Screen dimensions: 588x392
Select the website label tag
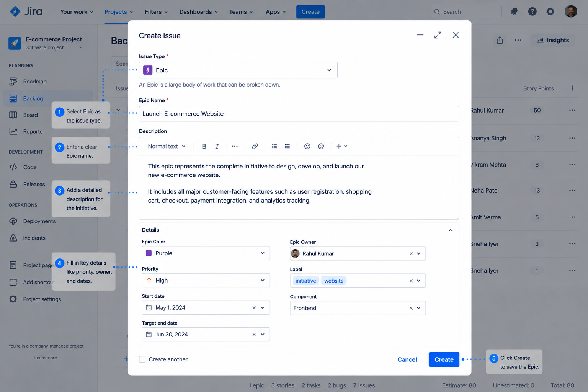pos(334,281)
